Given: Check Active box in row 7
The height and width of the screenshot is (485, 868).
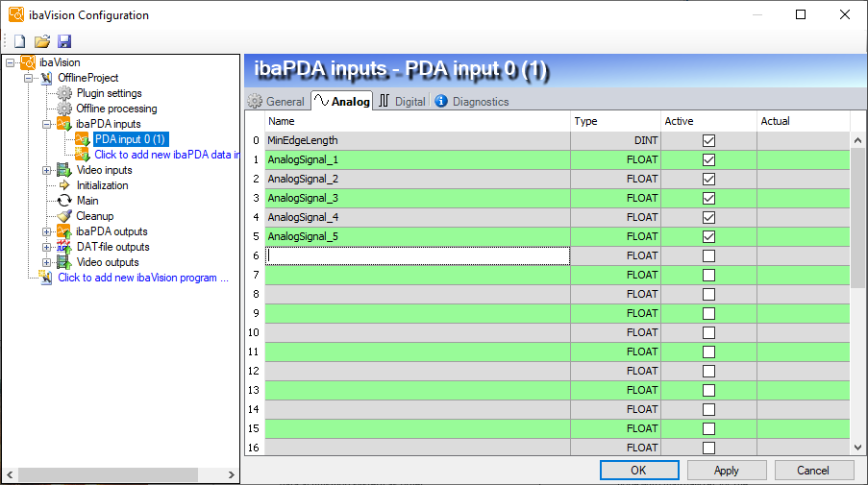Looking at the screenshot, I should (x=708, y=275).
